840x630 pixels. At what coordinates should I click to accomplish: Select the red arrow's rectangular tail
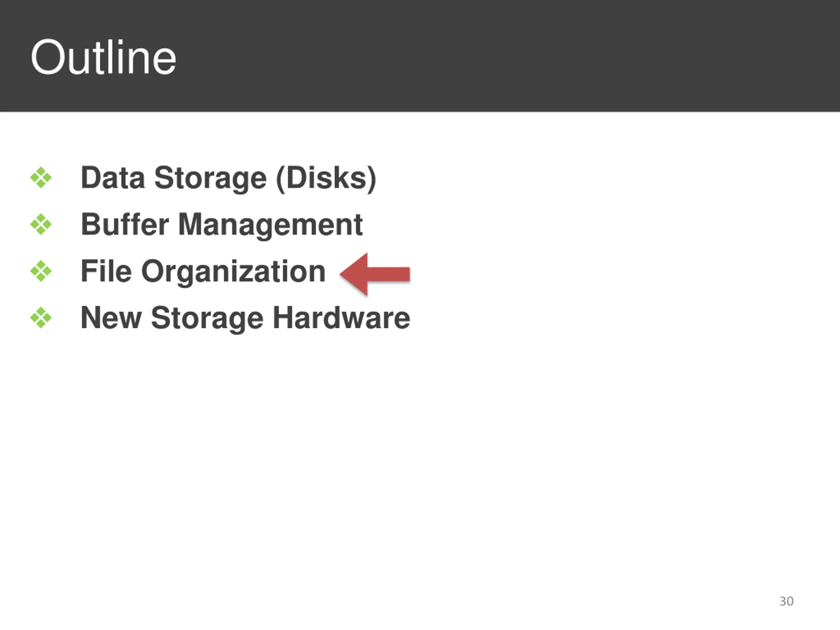click(x=389, y=274)
